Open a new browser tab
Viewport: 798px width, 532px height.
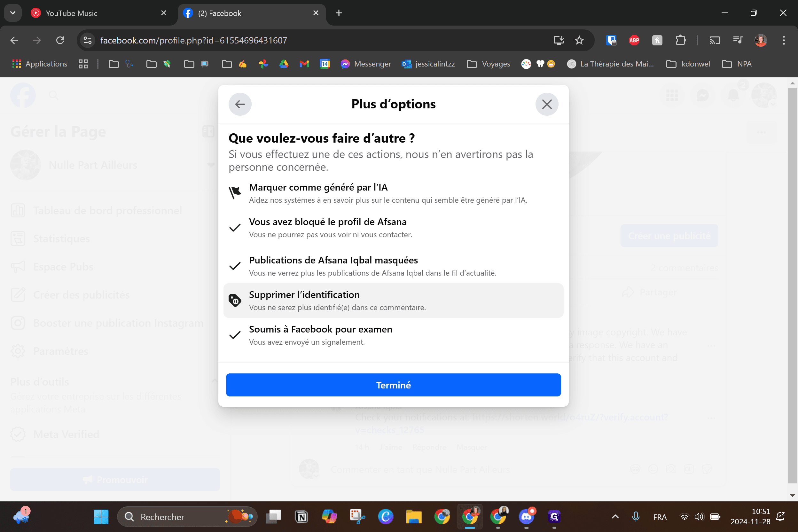click(x=339, y=13)
